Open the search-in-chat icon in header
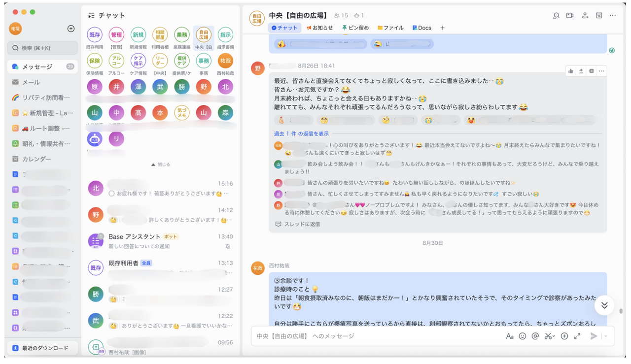Image resolution: width=631 pixels, height=364 pixels. 556,15
